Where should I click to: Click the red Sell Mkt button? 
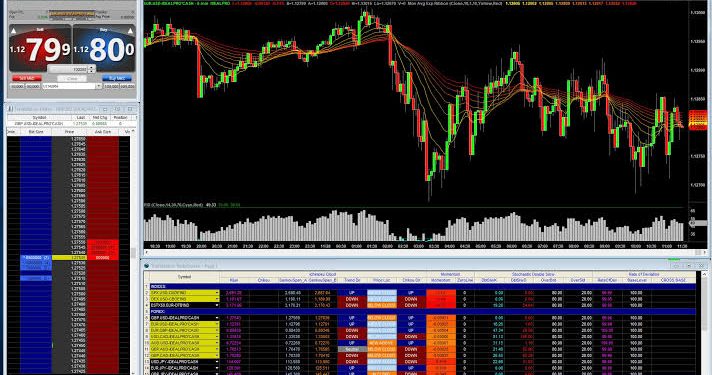point(27,79)
